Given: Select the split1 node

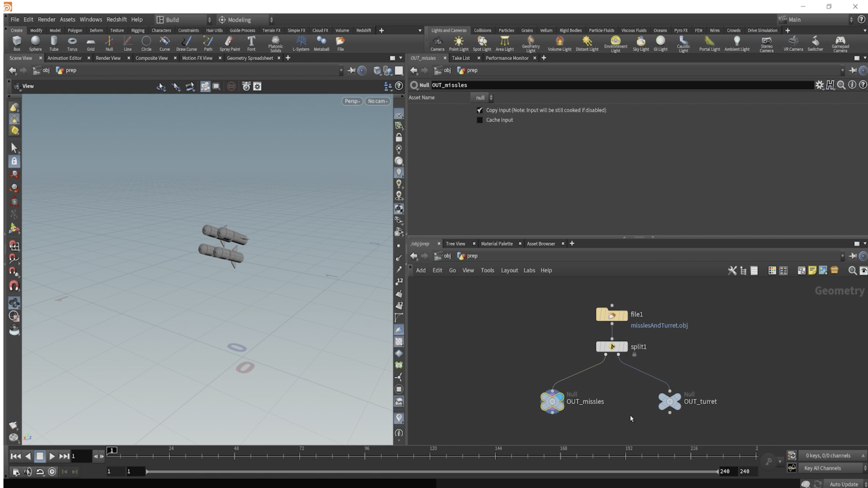Looking at the screenshot, I should click(x=612, y=347).
